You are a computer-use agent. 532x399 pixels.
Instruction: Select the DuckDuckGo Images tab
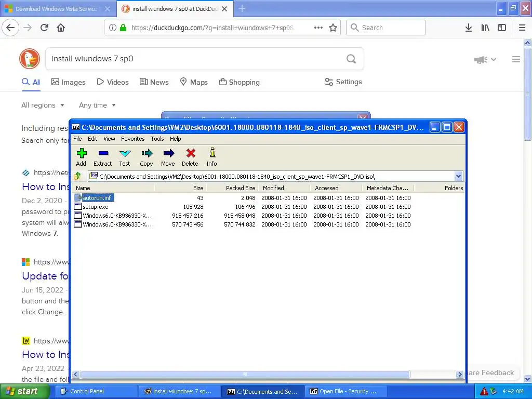pyautogui.click(x=68, y=82)
